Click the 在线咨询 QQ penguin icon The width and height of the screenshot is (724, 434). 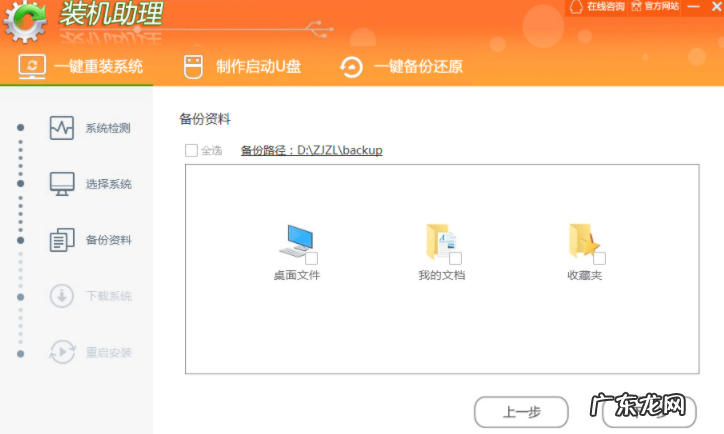[x=576, y=7]
